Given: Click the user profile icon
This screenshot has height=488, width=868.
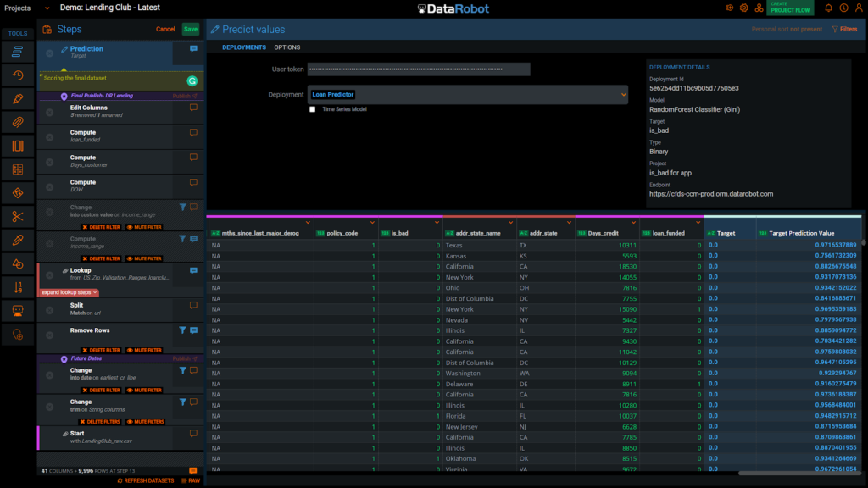Looking at the screenshot, I should click(x=858, y=8).
